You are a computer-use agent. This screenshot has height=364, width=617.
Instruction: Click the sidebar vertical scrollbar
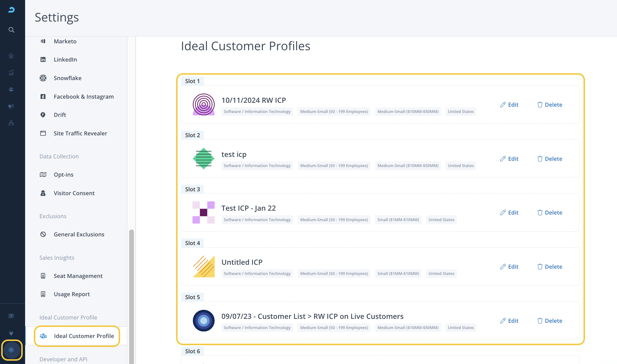click(x=131, y=296)
